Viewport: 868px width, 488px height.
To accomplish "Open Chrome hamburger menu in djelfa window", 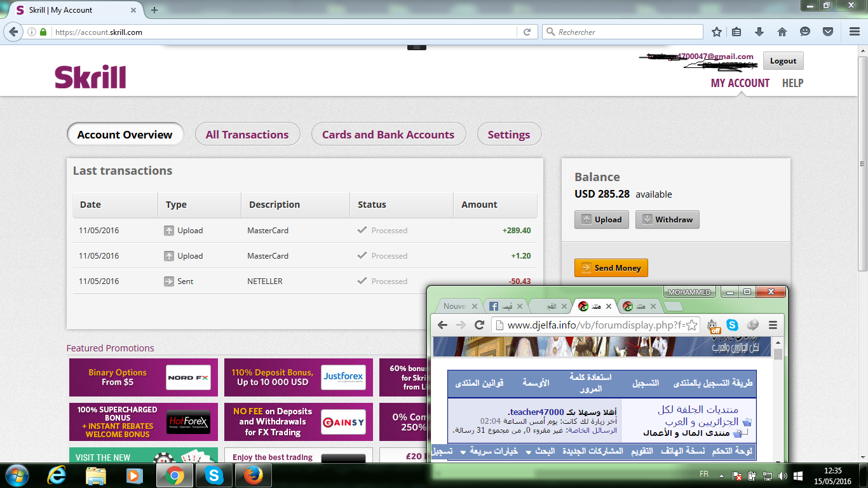I will [773, 325].
